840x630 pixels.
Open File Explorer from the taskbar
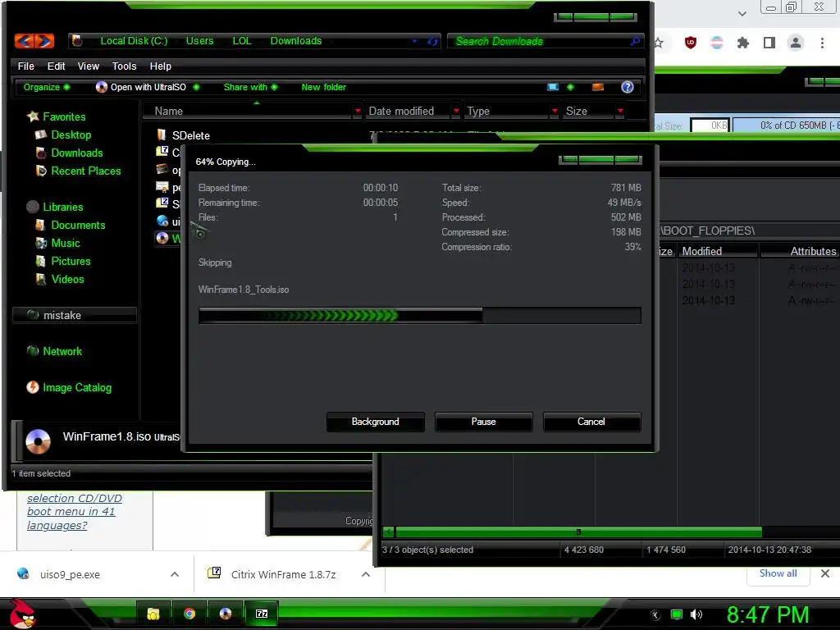click(x=153, y=614)
